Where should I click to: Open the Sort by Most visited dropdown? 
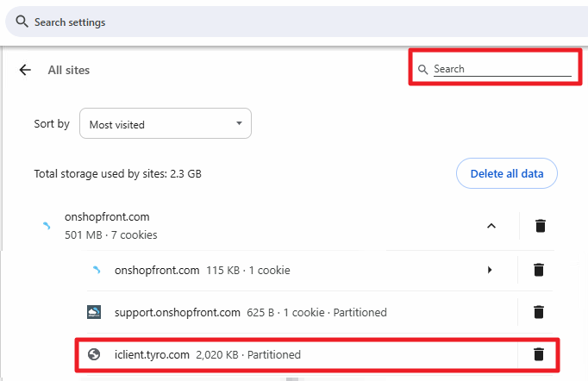[166, 123]
